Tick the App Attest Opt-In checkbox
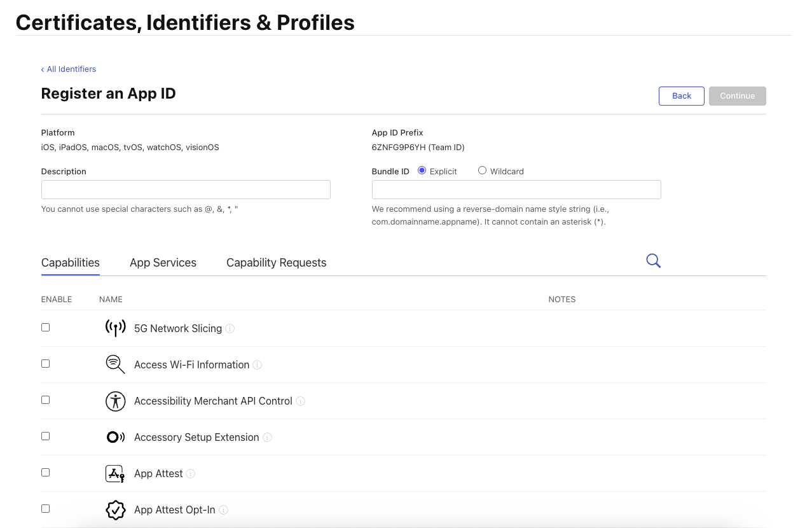Screen dimensions: 812x528 point(45,508)
